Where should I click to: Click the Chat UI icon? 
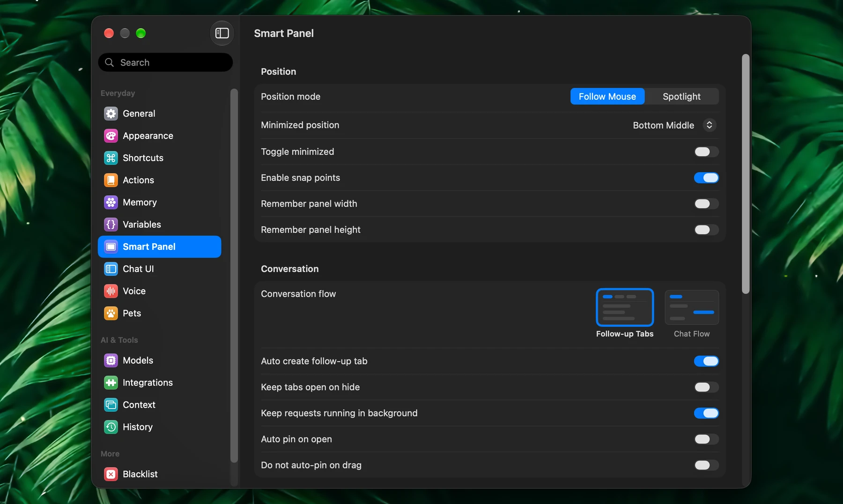(111, 269)
